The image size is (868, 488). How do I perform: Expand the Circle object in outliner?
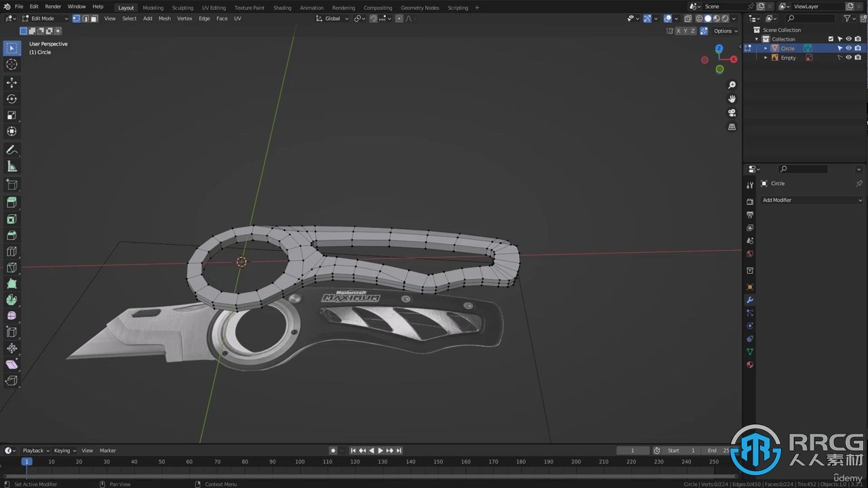[x=766, y=48]
